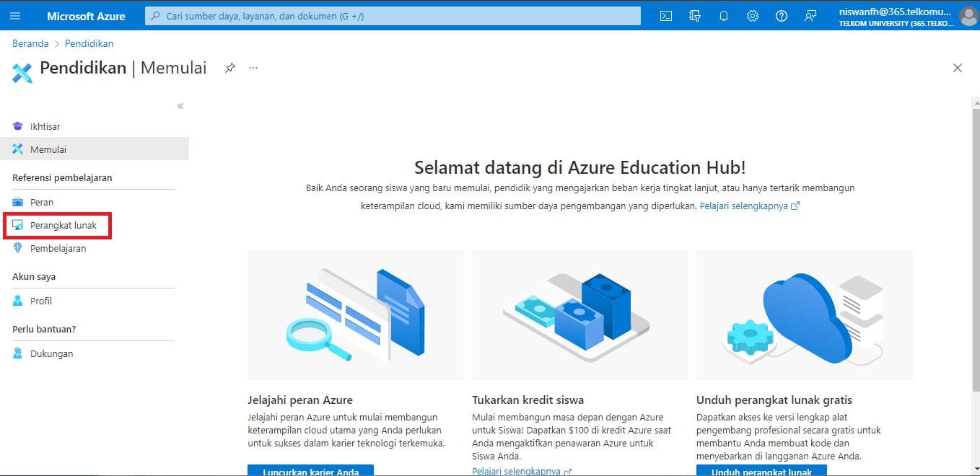Image resolution: width=980 pixels, height=476 pixels.
Task: Click the Jelajahi peran Azure illustration
Action: pyautogui.click(x=356, y=315)
